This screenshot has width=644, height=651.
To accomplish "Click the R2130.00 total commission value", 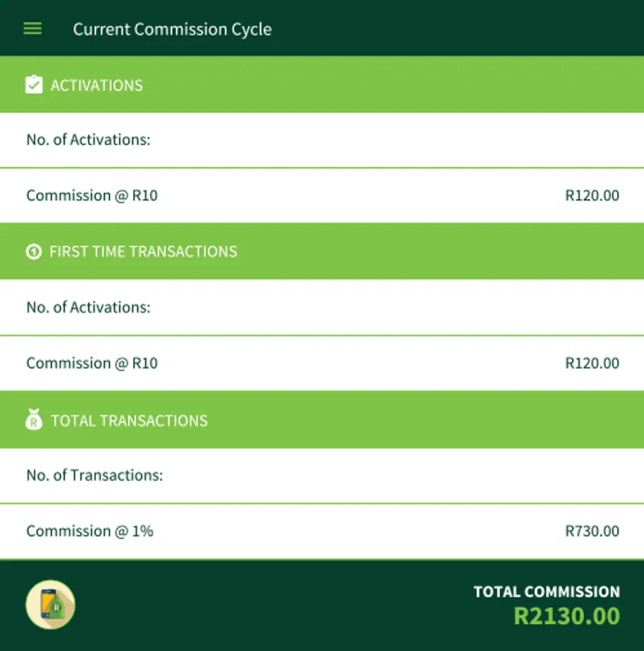I will [x=567, y=616].
